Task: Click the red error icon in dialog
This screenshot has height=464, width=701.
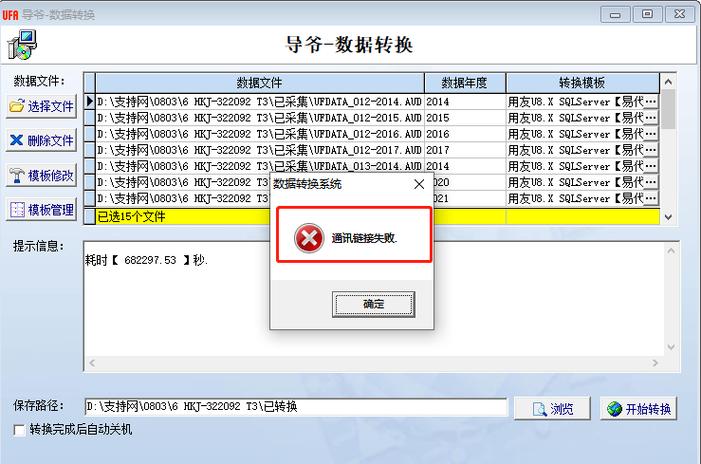Action: [x=308, y=238]
